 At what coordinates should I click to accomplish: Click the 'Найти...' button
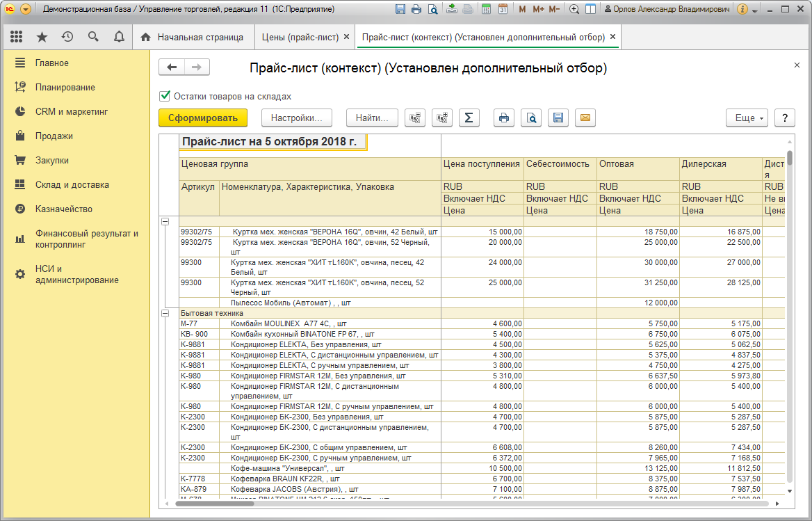[x=372, y=118]
